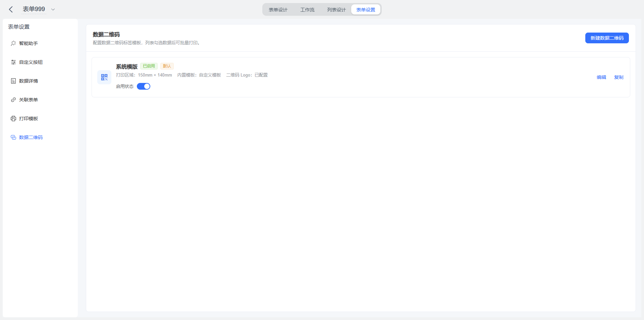The height and width of the screenshot is (320, 644).
Task: Click the 复制 link for 系统模版
Action: 619,77
